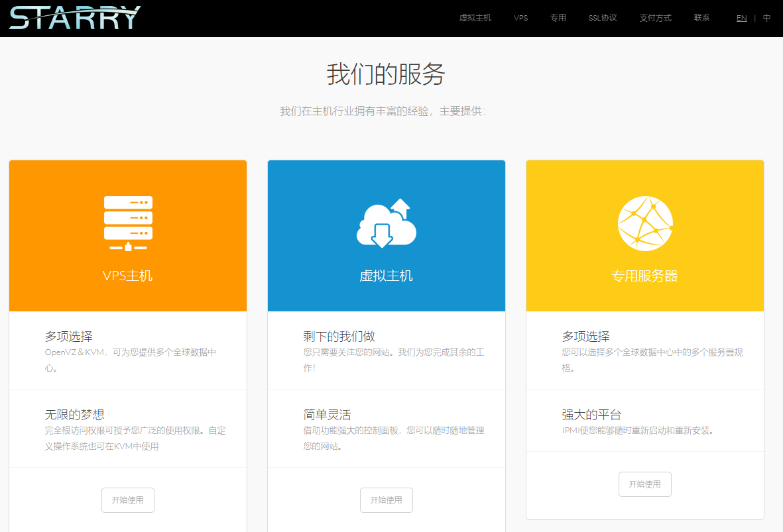Switch language to EN
The width and height of the screenshot is (783, 532).
point(741,18)
